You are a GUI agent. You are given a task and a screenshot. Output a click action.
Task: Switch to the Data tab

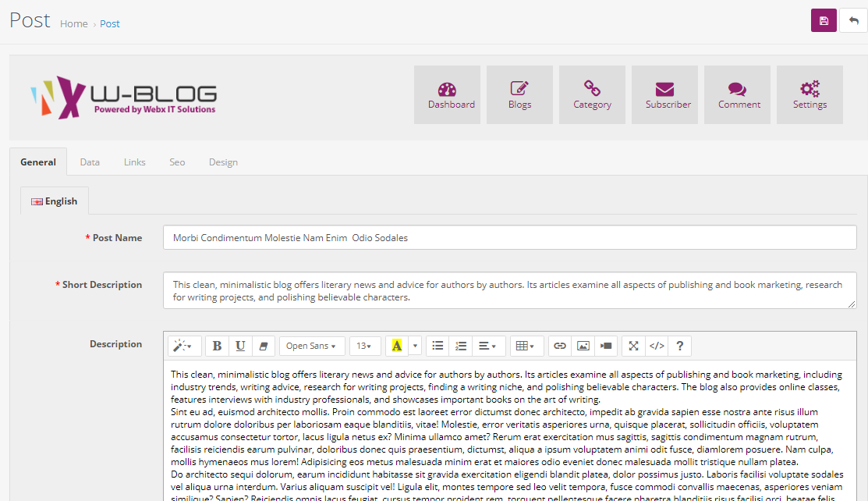(x=90, y=162)
